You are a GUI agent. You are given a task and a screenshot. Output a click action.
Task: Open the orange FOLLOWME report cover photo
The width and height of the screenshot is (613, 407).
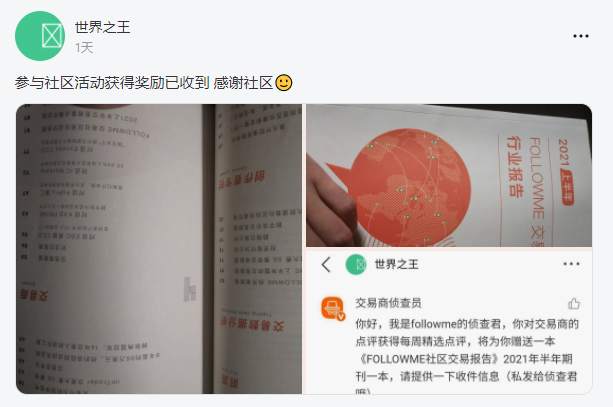point(449,175)
